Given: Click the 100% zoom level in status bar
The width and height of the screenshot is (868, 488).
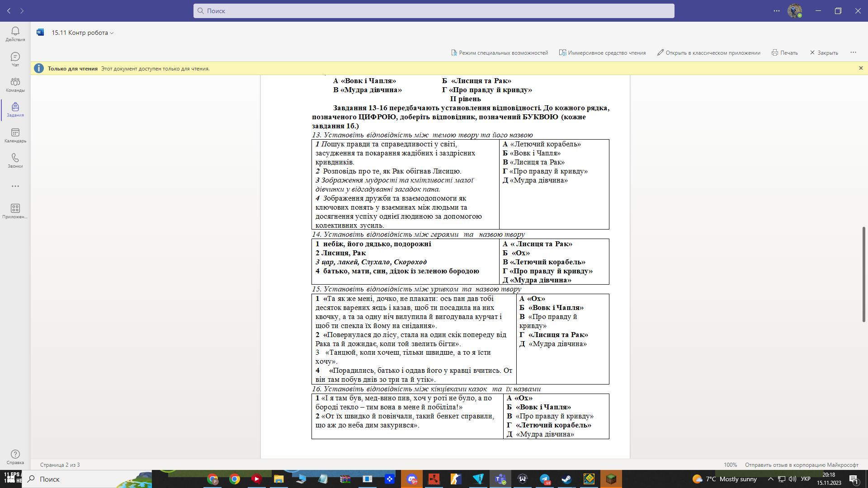Looking at the screenshot, I should point(730,465).
